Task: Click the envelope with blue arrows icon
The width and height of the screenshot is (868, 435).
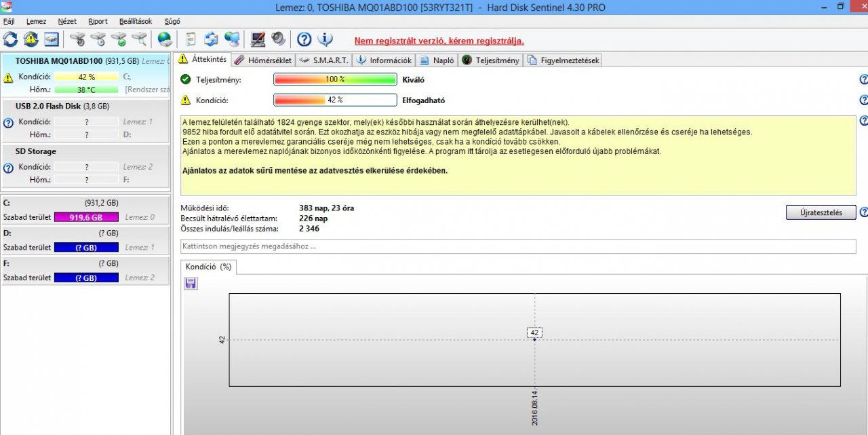Action: (212, 39)
